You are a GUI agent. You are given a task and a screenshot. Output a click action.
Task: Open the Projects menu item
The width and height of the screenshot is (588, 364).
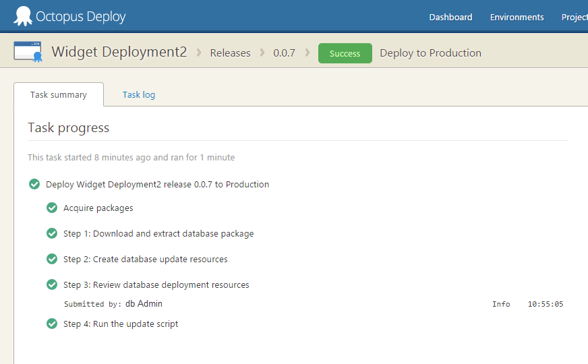point(575,18)
